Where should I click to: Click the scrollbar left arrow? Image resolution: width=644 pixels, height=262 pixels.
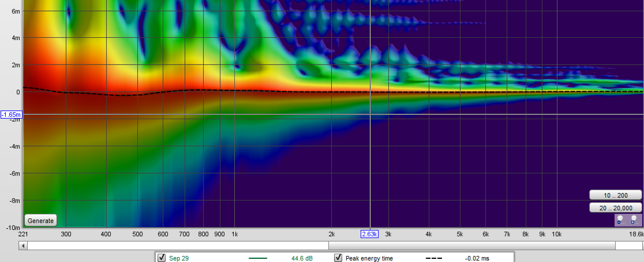[23, 246]
